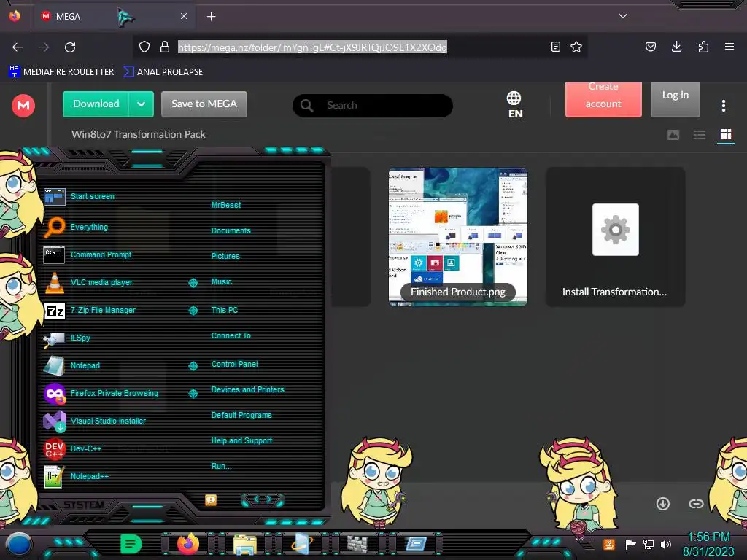Open a new browser tab

tap(212, 17)
